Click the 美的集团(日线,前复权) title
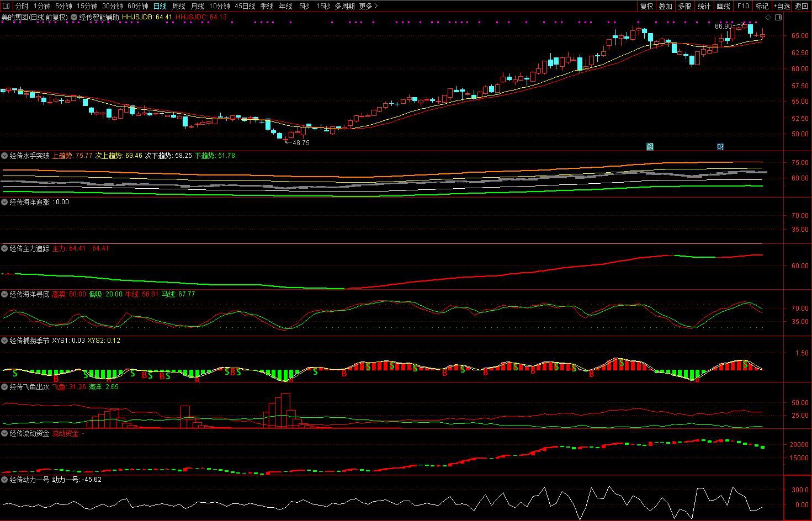The width and height of the screenshot is (812, 521). pos(34,17)
